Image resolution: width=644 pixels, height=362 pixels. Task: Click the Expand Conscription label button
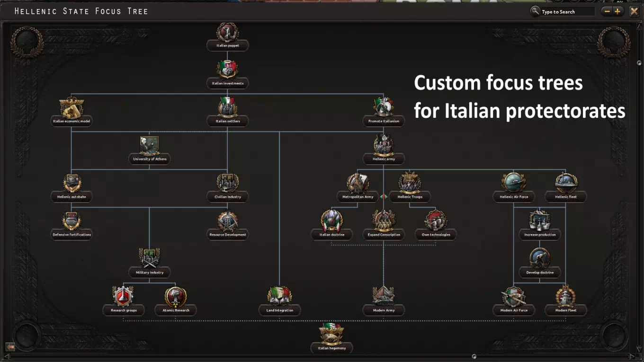click(384, 235)
